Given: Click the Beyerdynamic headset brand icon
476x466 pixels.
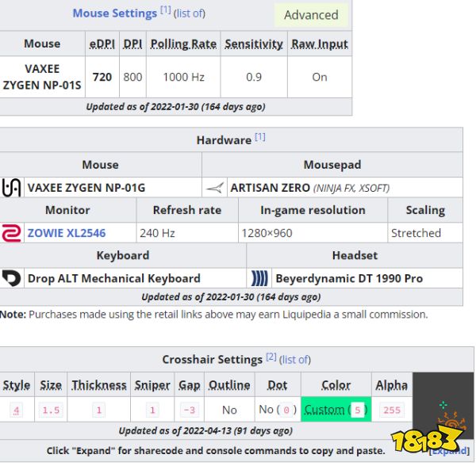Looking at the screenshot, I should click(x=259, y=278).
